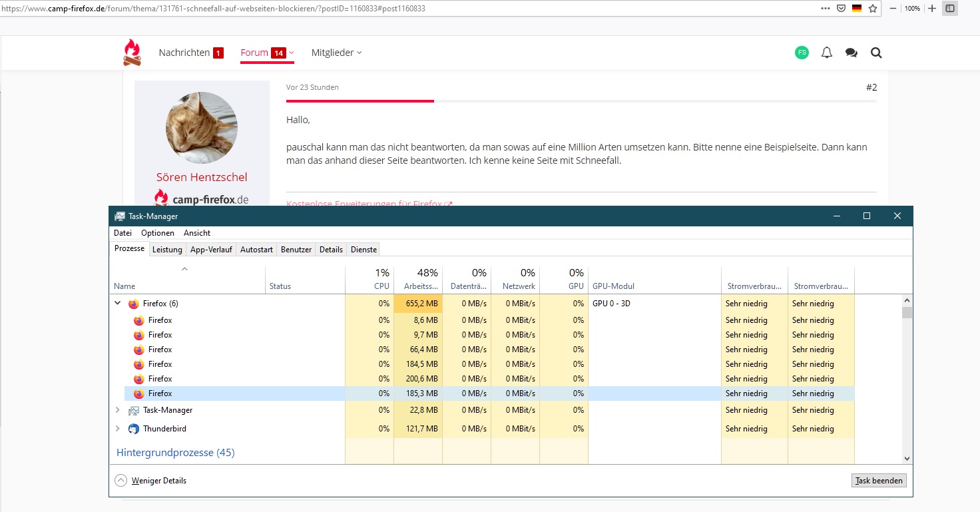This screenshot has width=980, height=512.
Task: Save page to Pocket
Action: (841, 9)
